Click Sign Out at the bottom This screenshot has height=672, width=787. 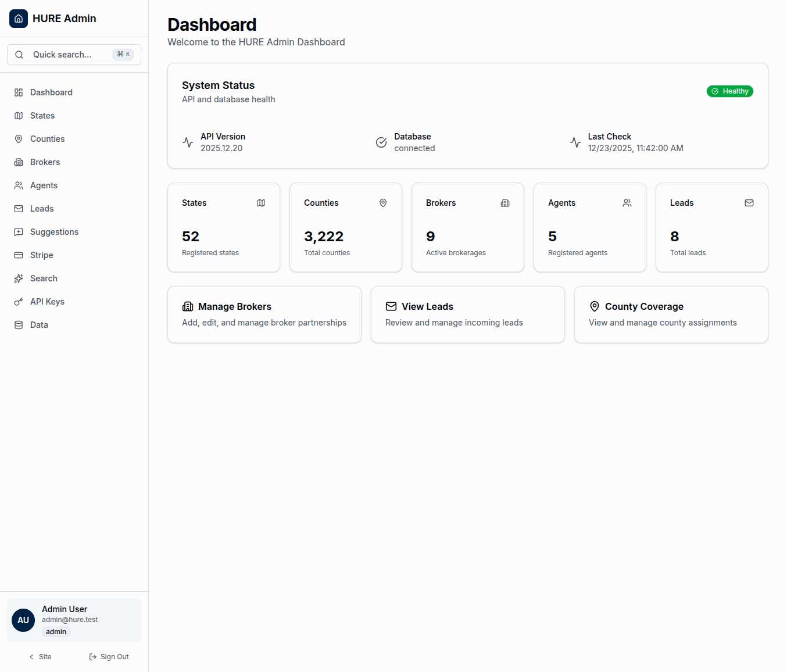tap(109, 656)
